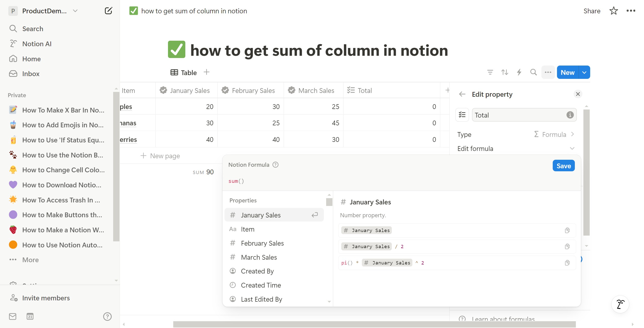Open the calendar icon at sidebar bottom
Screen dimensions: 644x328
(30, 316)
